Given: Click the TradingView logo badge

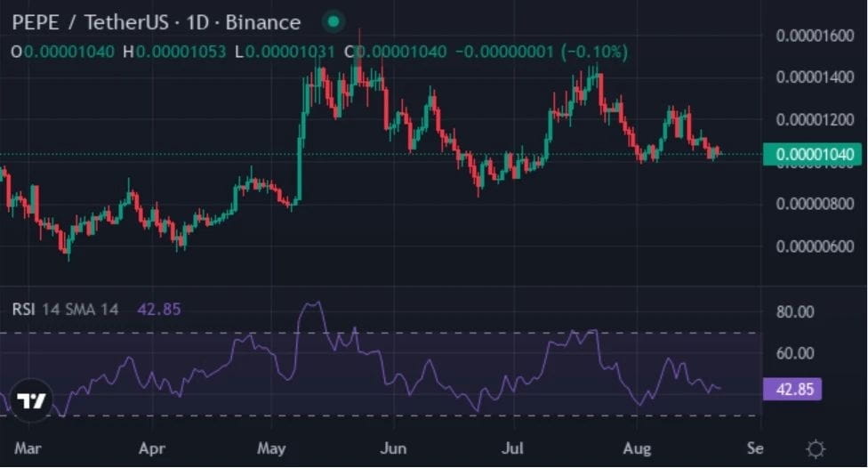Looking at the screenshot, I should pos(31,399).
